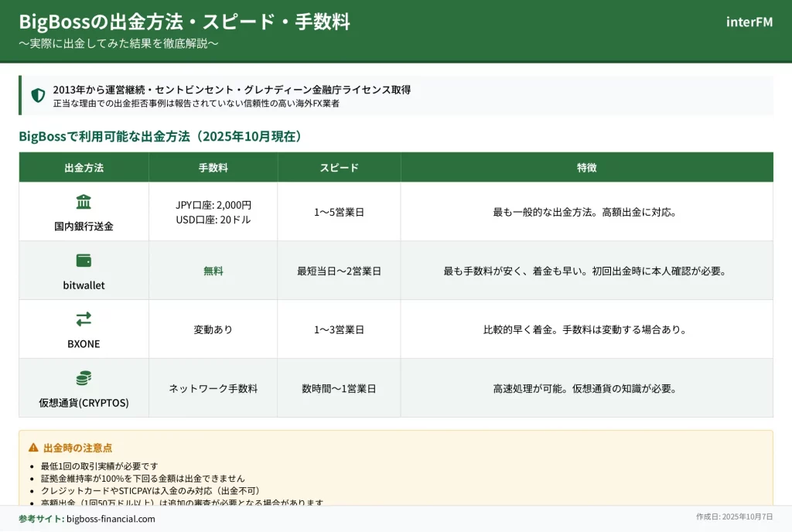Click the bank icon for 国内銀行送金
792x532 pixels.
tap(84, 203)
